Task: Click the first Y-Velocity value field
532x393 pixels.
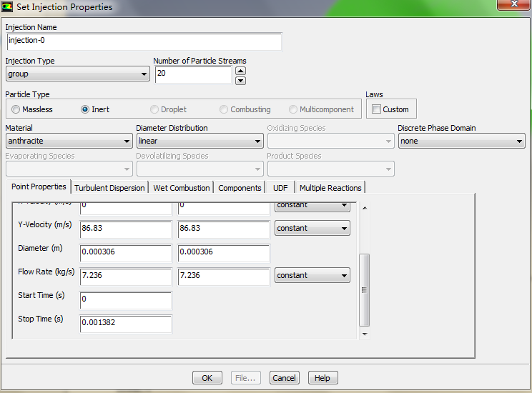Action: pos(126,230)
